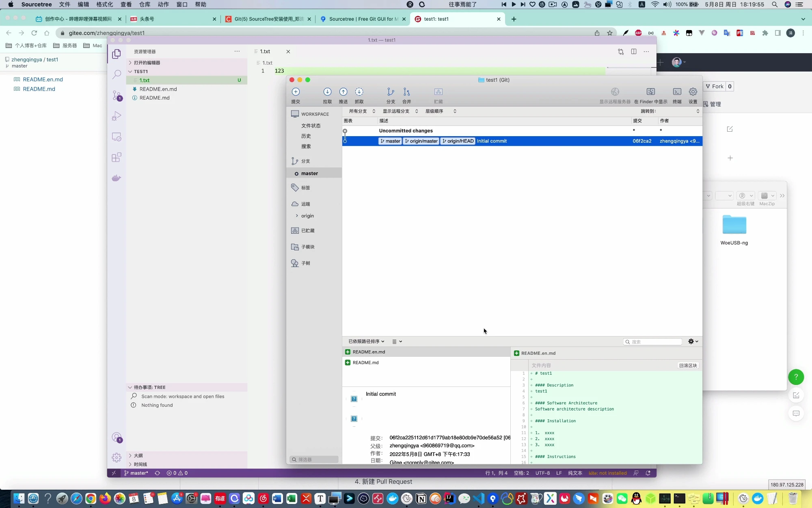Collapse the TODO TREE (待办事项) section
This screenshot has width=812, height=508.
pyautogui.click(x=187, y=387)
